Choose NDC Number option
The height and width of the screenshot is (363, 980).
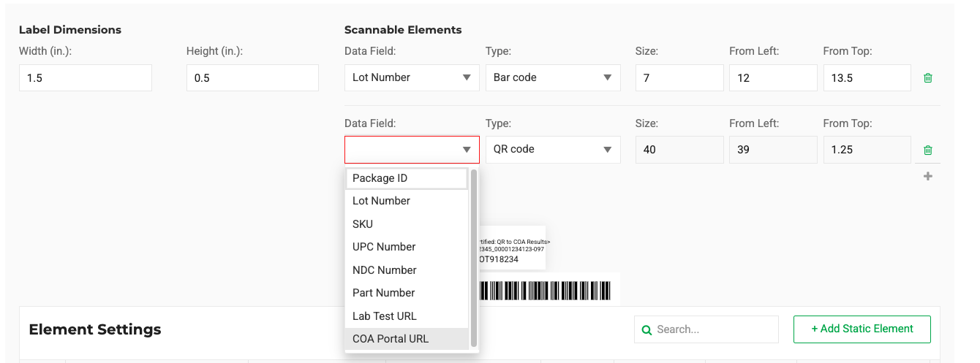click(407, 270)
